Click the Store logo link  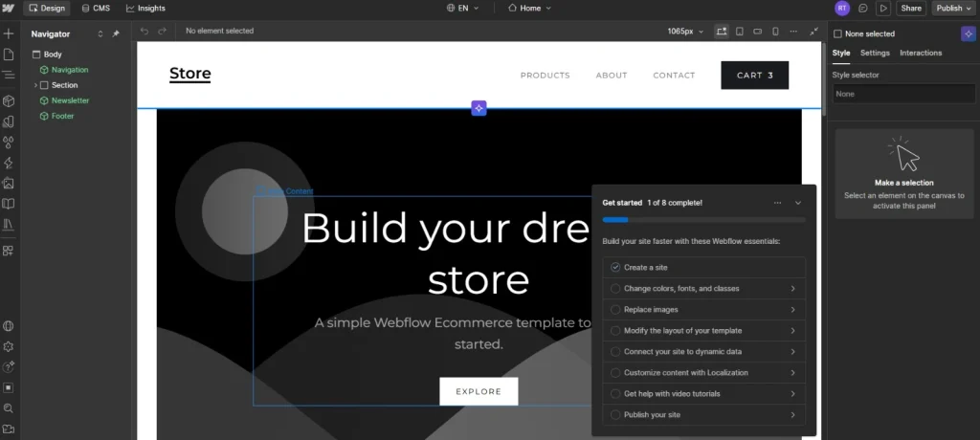click(190, 74)
